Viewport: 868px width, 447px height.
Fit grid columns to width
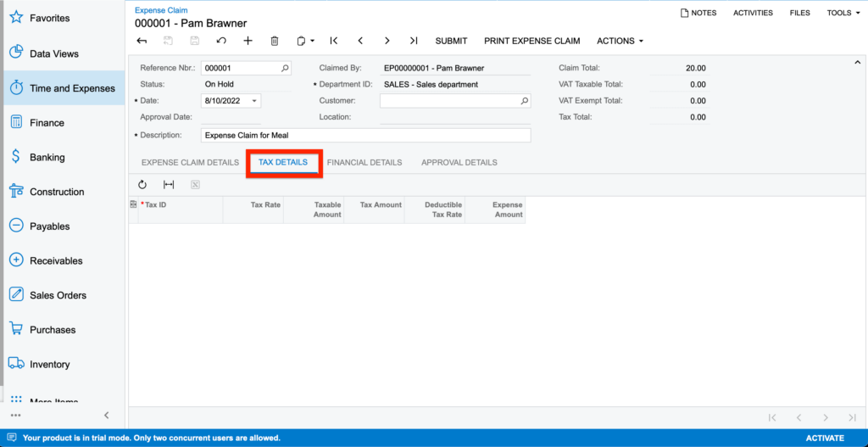point(169,185)
